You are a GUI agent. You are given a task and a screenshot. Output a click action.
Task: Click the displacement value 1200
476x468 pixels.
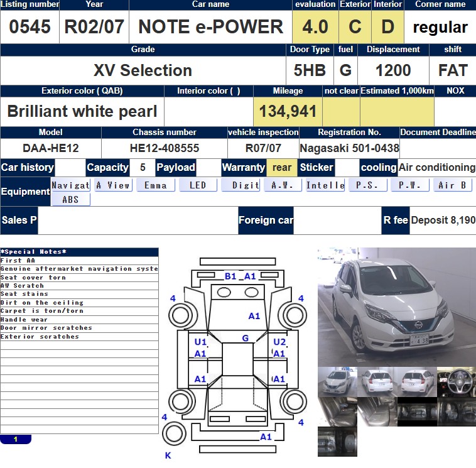tap(393, 70)
